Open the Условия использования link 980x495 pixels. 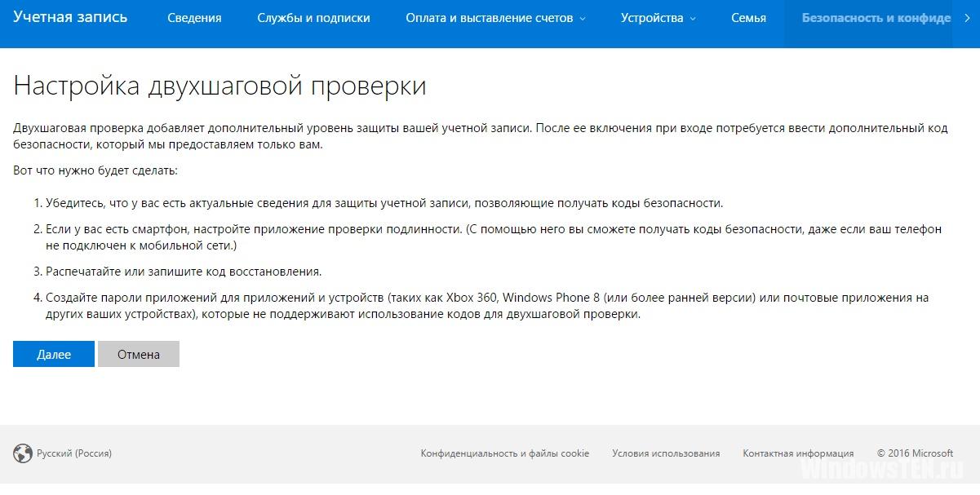point(666,453)
